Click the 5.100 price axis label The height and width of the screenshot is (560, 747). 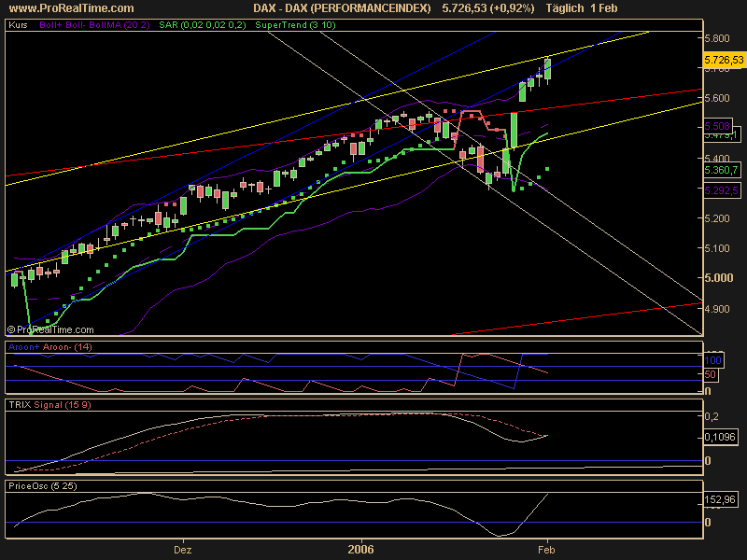coord(717,248)
